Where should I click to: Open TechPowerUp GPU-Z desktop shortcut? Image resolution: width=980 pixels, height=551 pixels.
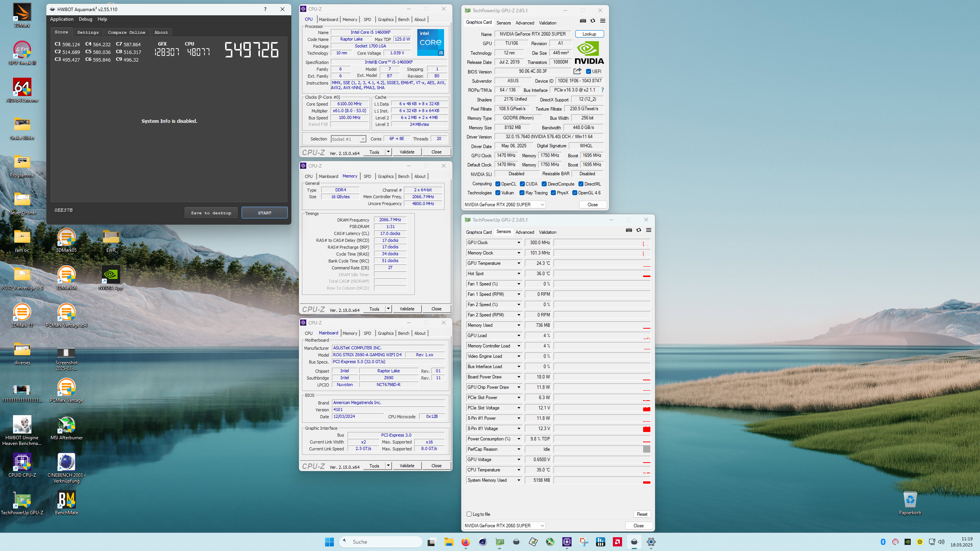coord(22,503)
